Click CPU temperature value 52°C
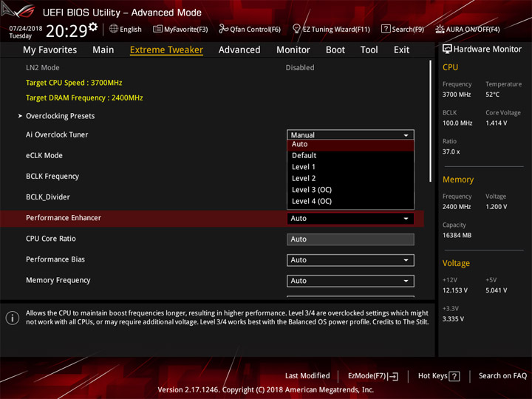The image size is (532, 399). coord(492,95)
